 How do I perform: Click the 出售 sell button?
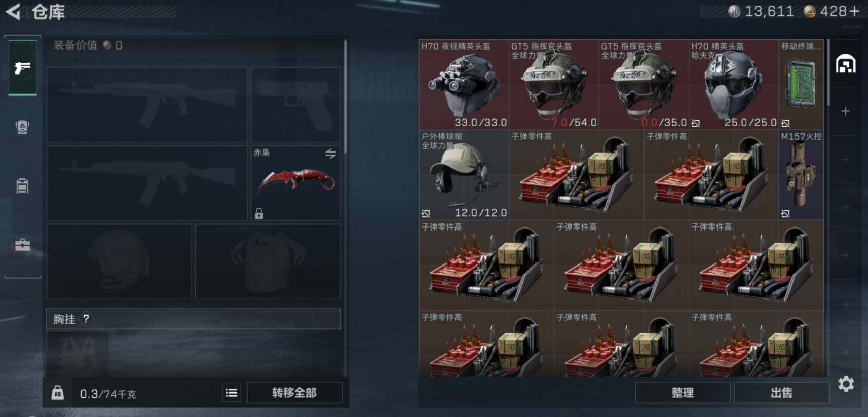781,393
